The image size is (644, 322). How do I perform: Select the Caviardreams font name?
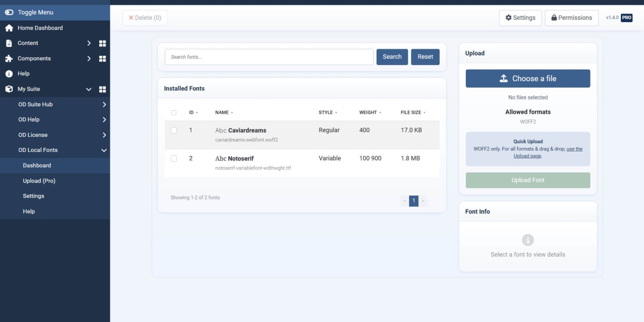tap(247, 130)
